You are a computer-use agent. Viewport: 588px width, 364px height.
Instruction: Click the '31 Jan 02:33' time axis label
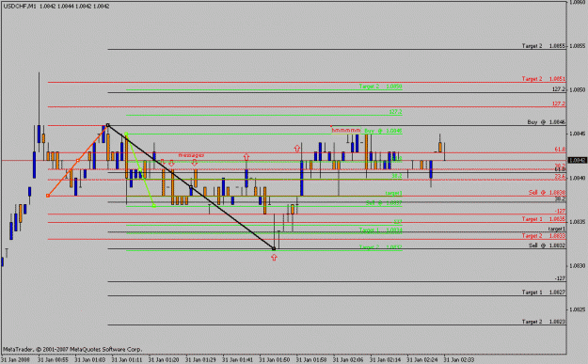pyautogui.click(x=459, y=360)
